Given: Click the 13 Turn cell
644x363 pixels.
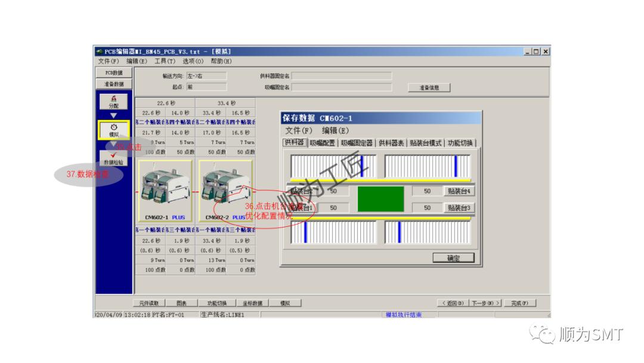Looking at the screenshot, I should (210, 260).
